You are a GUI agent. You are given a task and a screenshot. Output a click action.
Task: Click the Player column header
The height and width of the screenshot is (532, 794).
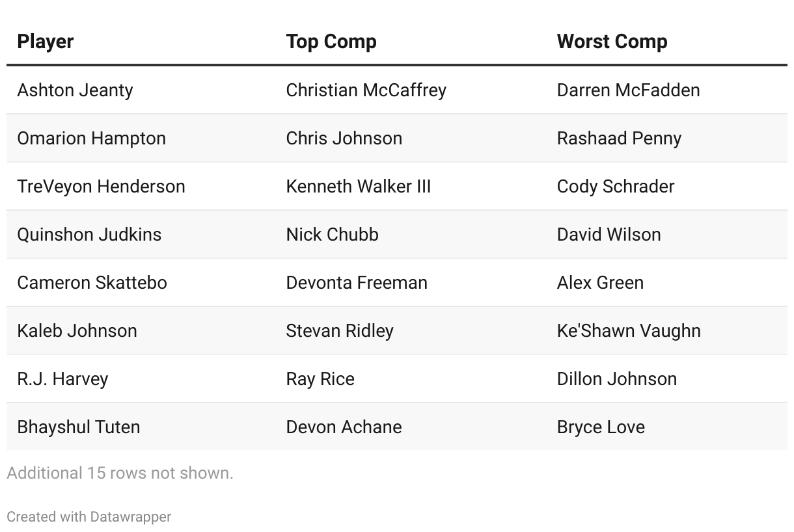46,42
